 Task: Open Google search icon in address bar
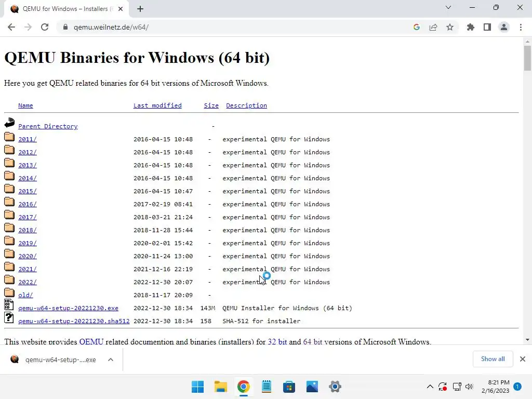coord(417,27)
